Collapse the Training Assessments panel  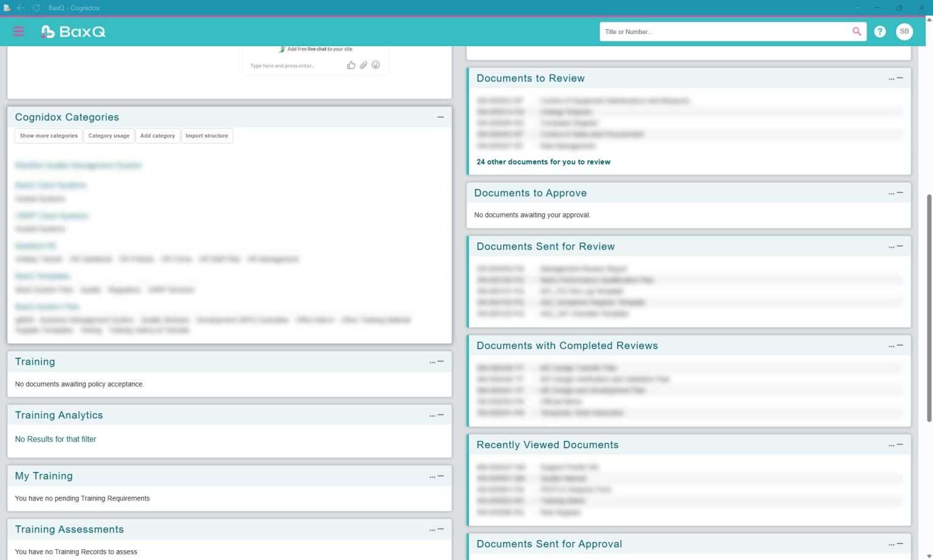point(441,529)
